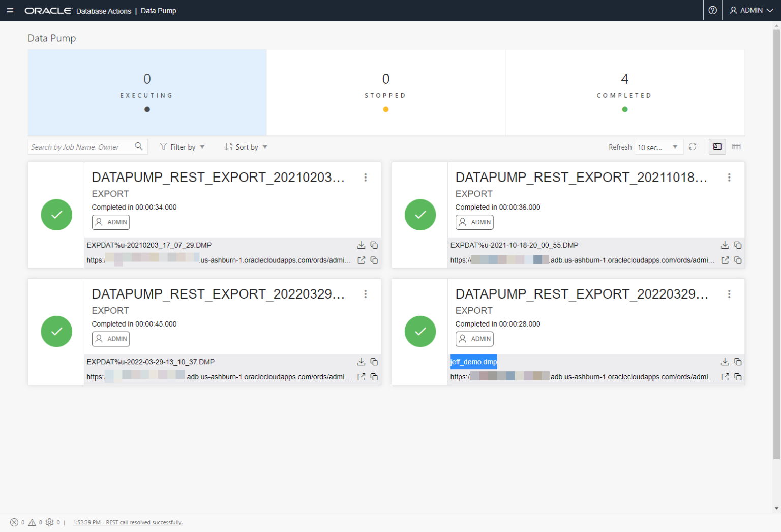781x532 pixels.
Task: Select the card view display mode
Action: tap(717, 146)
